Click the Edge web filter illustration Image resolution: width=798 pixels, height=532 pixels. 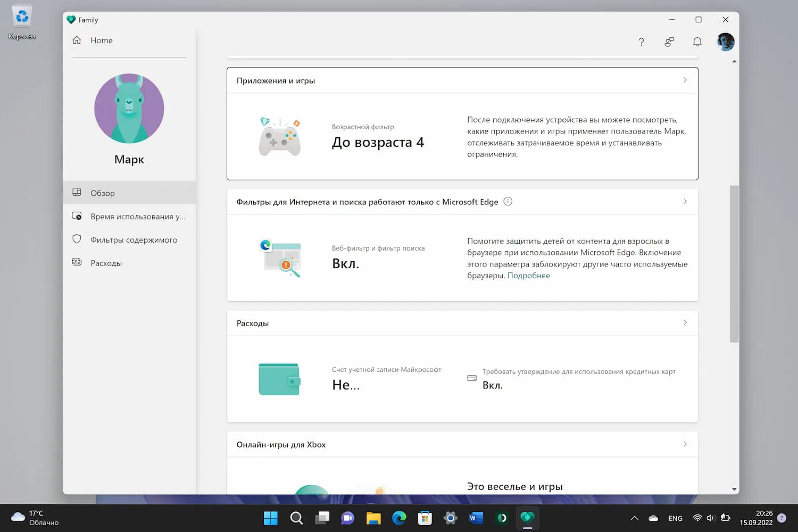click(280, 259)
